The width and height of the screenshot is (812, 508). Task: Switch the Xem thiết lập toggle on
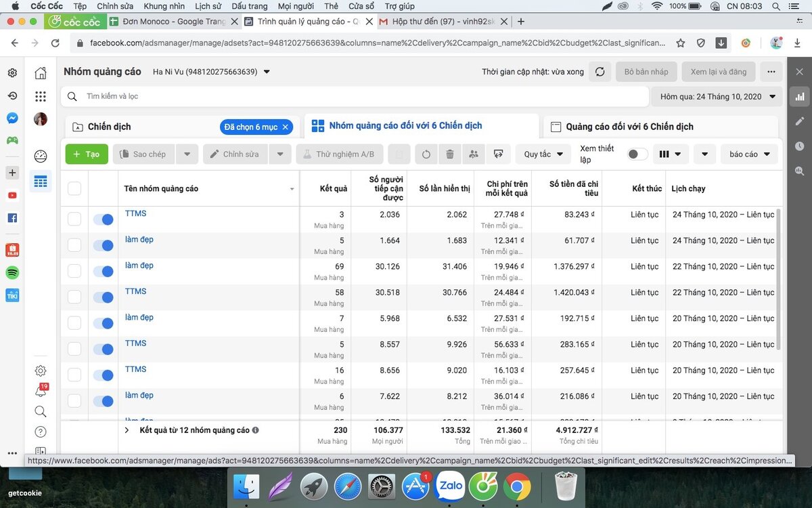click(637, 154)
